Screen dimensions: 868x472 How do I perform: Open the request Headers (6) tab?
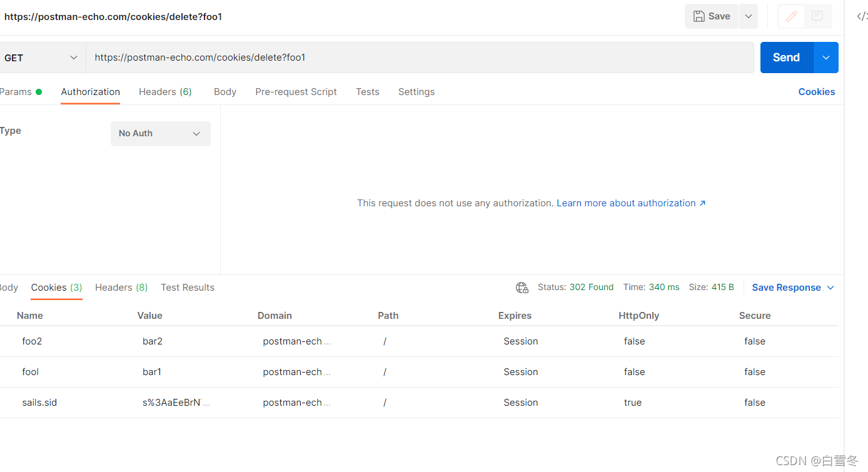pyautogui.click(x=165, y=92)
